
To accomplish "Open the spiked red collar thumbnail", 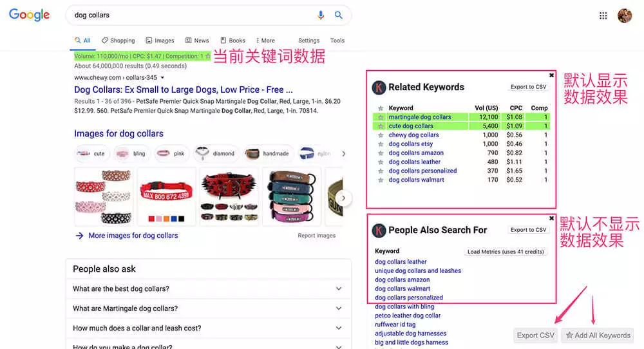I will pyautogui.click(x=229, y=196).
